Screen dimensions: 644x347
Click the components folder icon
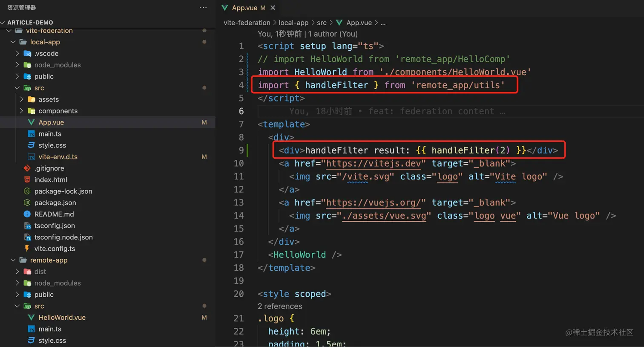coord(32,111)
